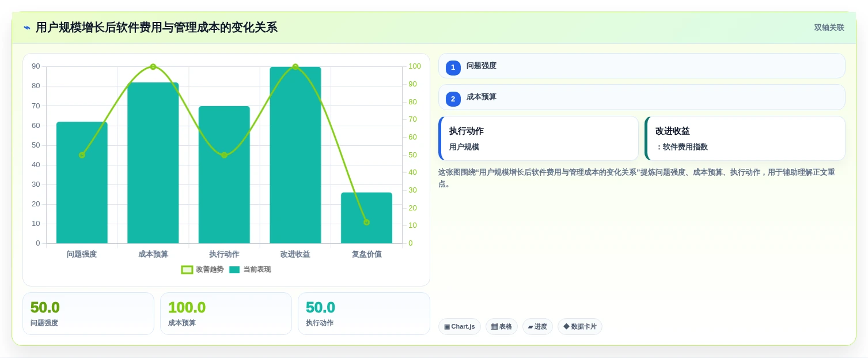Click the lightning icon beside the title
The width and height of the screenshot is (868, 358).
click(27, 28)
